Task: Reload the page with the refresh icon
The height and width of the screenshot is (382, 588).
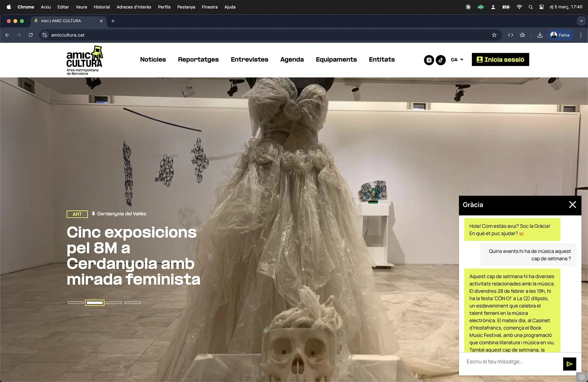Action: pyautogui.click(x=31, y=35)
